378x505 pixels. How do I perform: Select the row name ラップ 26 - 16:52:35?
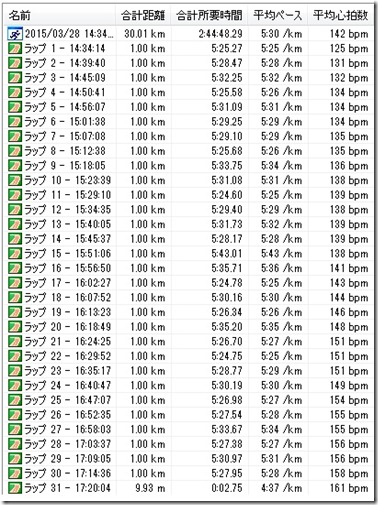[68, 415]
